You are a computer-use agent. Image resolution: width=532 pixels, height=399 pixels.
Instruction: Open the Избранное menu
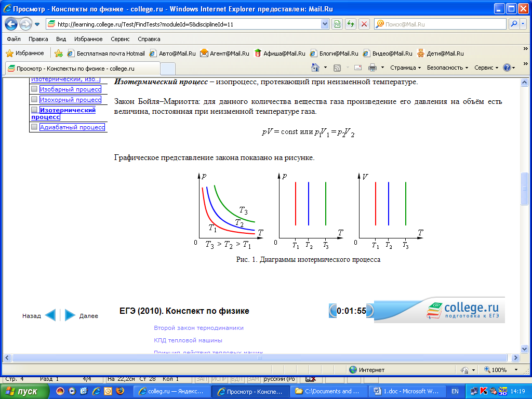pos(88,39)
